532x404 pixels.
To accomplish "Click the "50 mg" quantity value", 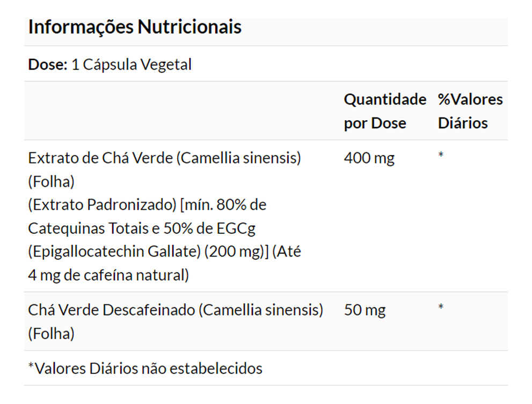I will pyautogui.click(x=365, y=311).
